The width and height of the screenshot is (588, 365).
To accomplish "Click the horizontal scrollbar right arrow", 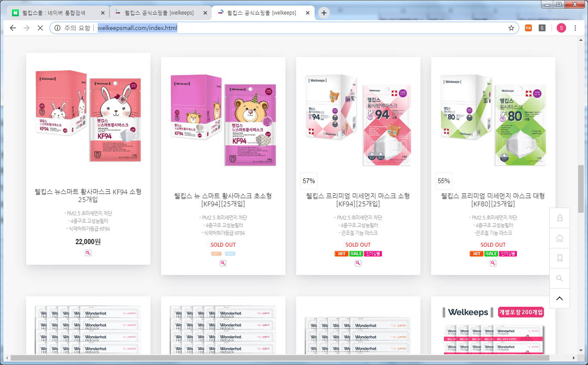I will coord(574,358).
